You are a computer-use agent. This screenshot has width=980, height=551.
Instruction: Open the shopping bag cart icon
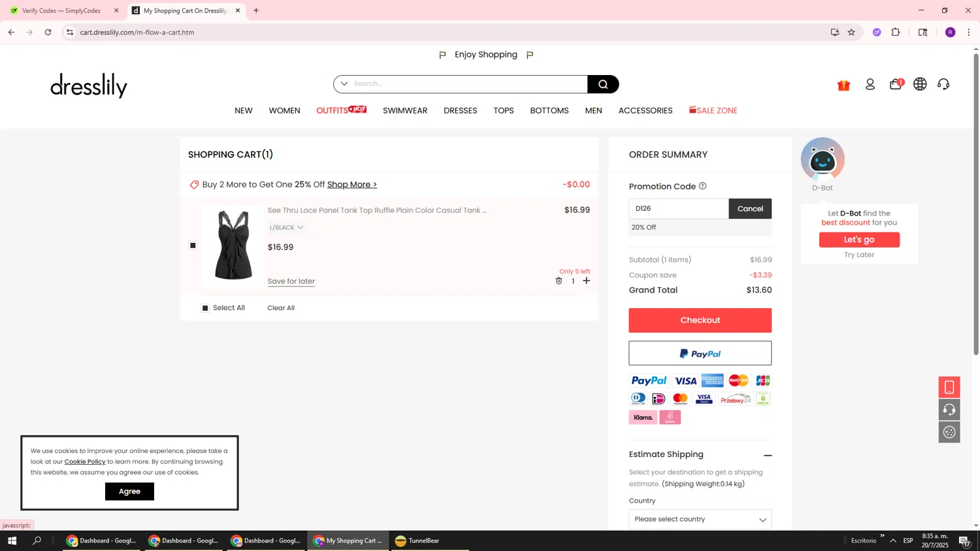point(896,84)
